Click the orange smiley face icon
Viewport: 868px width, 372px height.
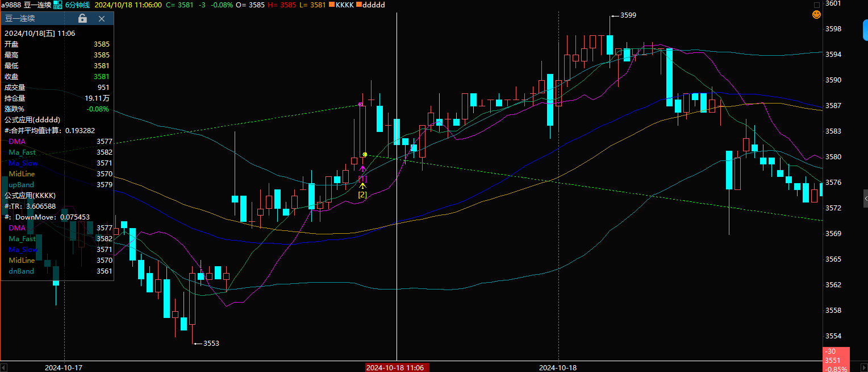pyautogui.click(x=816, y=14)
